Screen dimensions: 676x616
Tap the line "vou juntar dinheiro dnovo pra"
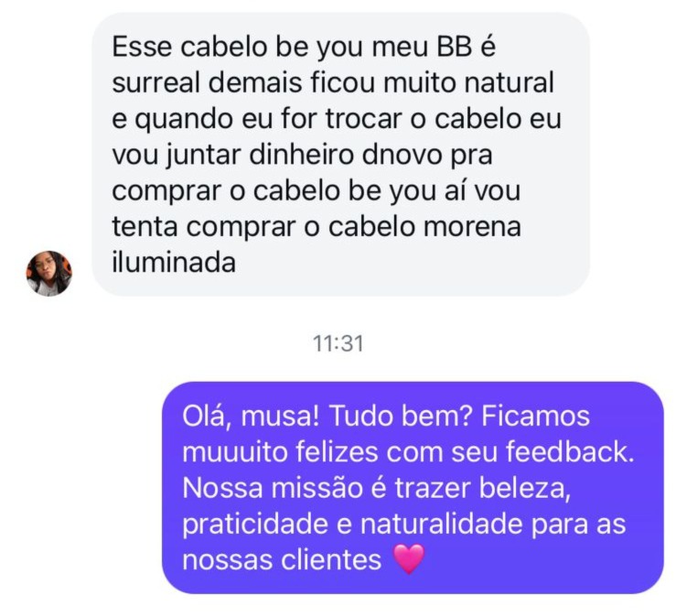302,156
